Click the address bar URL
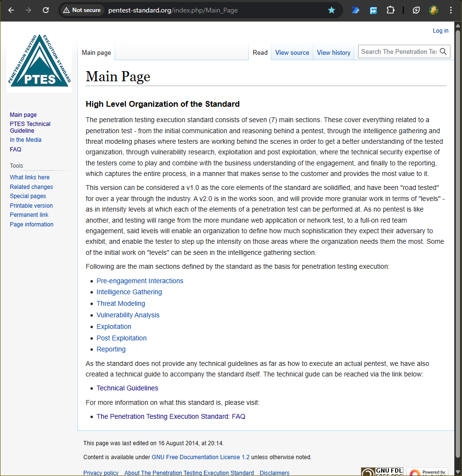Screen dimensions: 462x476 click(173, 10)
